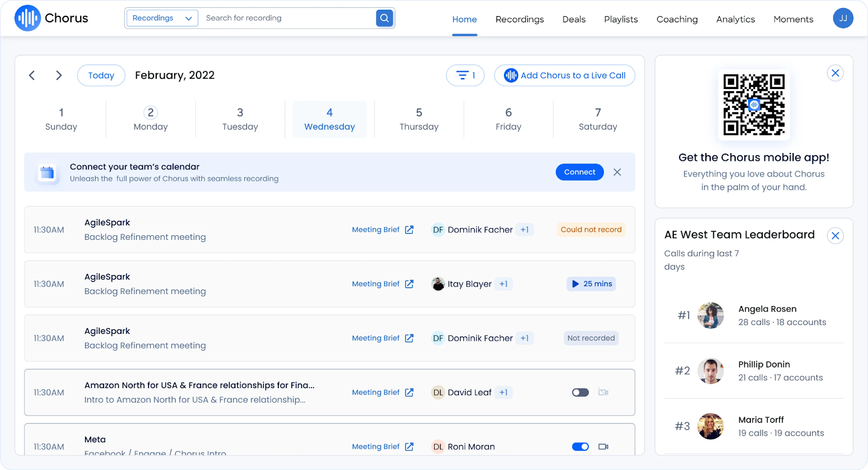Expand +1 attendees in Not recorded row
This screenshot has width=868, height=470.
[x=525, y=338]
